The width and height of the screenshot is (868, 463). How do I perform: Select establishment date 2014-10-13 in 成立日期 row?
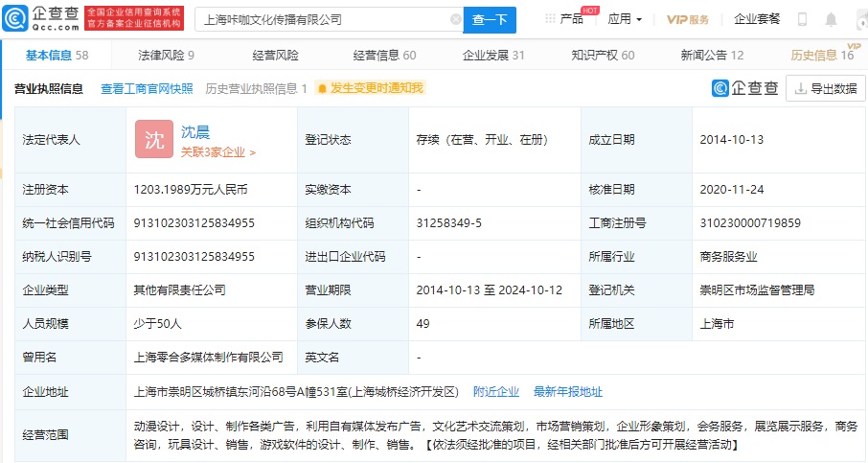[x=731, y=140]
